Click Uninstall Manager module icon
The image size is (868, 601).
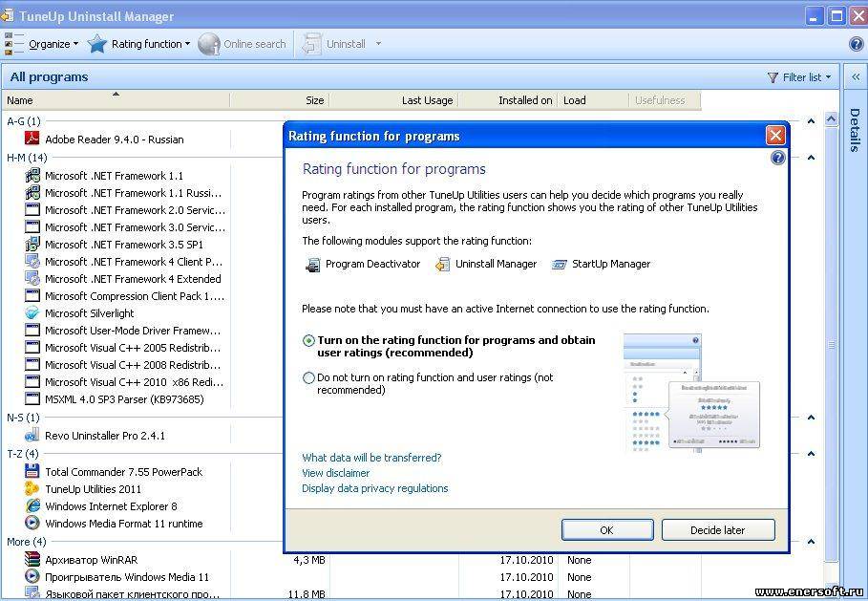442,265
